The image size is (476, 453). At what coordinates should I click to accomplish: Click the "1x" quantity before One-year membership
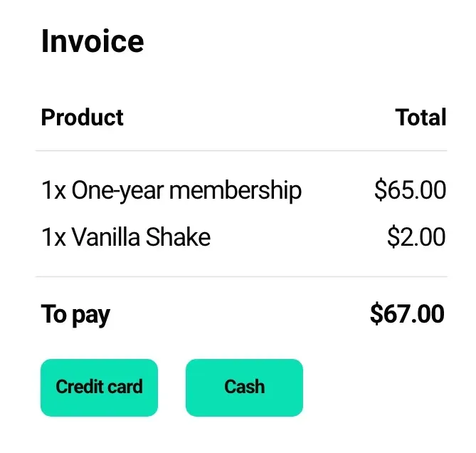click(x=53, y=191)
